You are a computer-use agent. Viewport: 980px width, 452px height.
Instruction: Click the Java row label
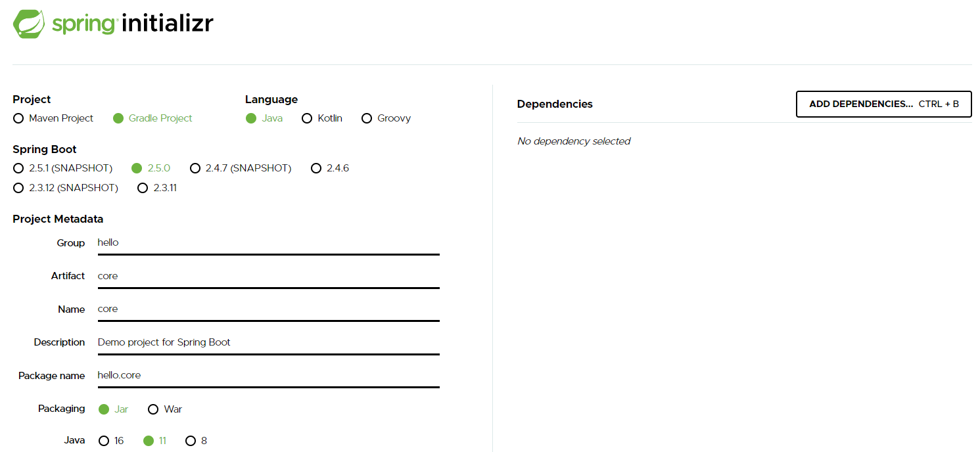pyautogui.click(x=74, y=440)
